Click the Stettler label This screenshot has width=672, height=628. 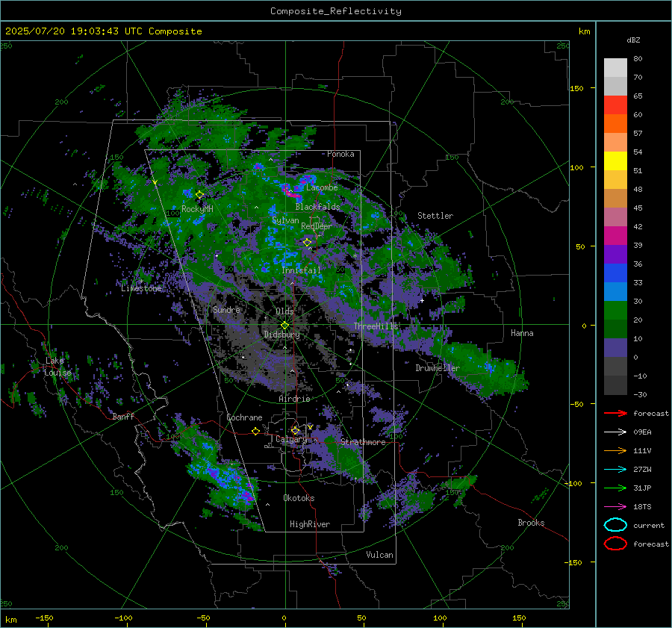coord(435,216)
